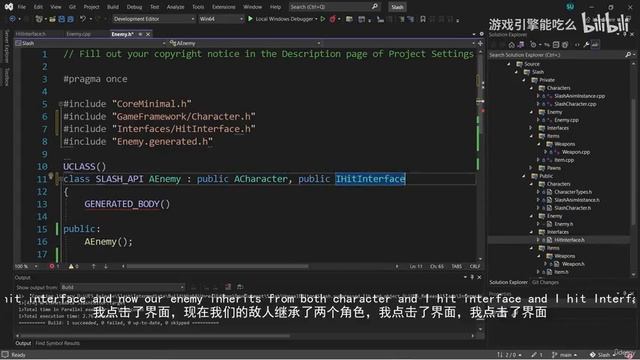The height and width of the screenshot is (360, 640).
Task: Click Pending Changes Filter icon in Solution Explorer
Action: [533, 45]
